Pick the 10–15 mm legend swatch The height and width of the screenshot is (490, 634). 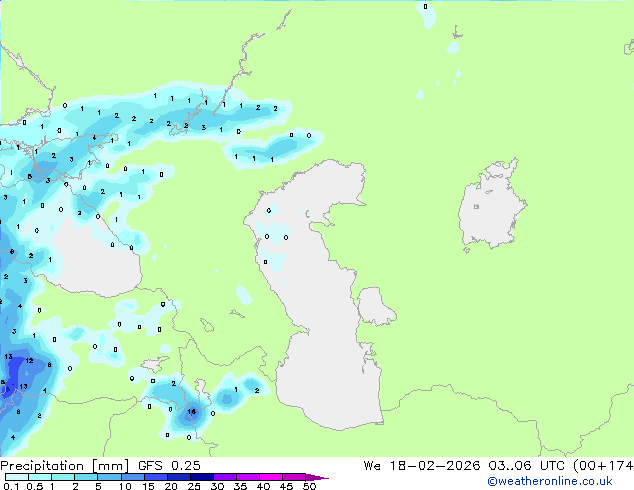point(132,477)
